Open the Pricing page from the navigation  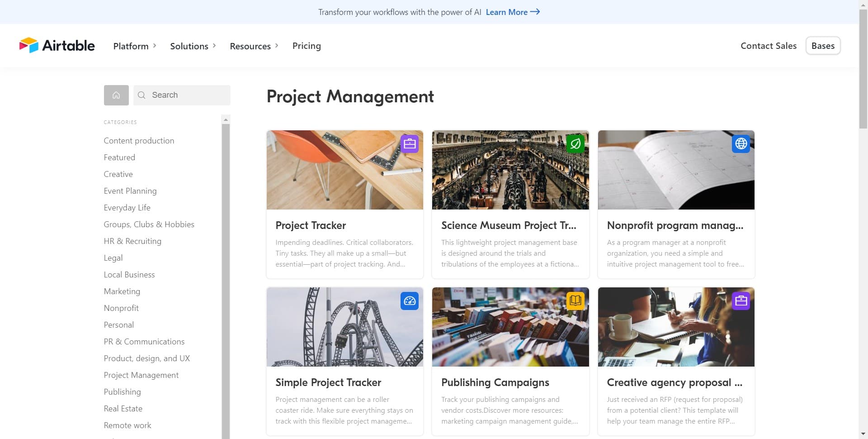307,46
